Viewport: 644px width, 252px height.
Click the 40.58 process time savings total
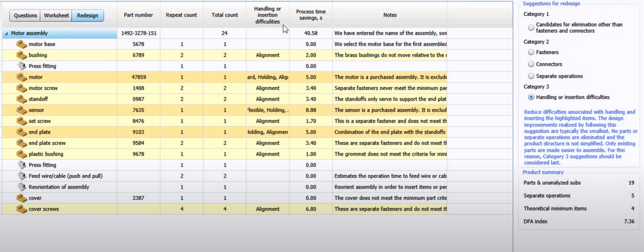tap(311, 33)
